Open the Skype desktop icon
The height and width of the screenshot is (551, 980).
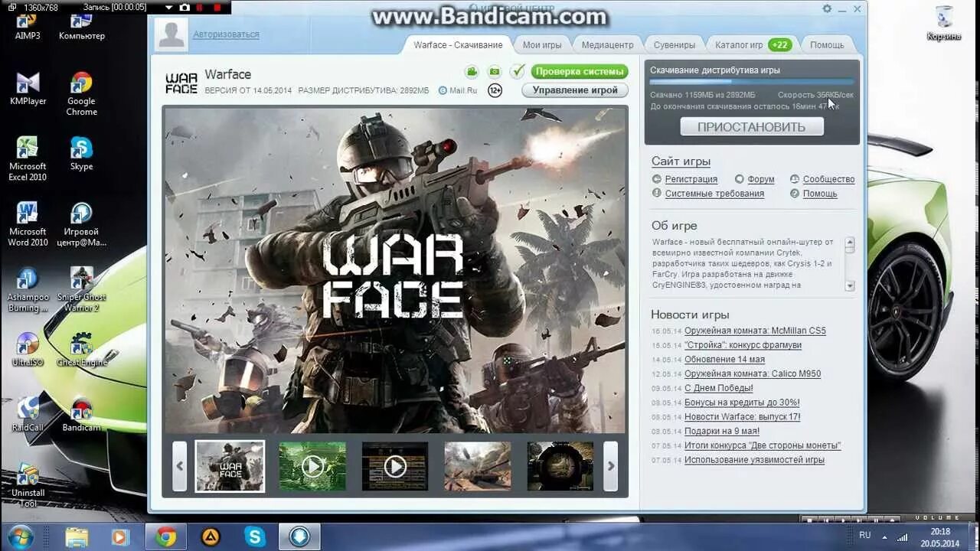[x=82, y=153]
